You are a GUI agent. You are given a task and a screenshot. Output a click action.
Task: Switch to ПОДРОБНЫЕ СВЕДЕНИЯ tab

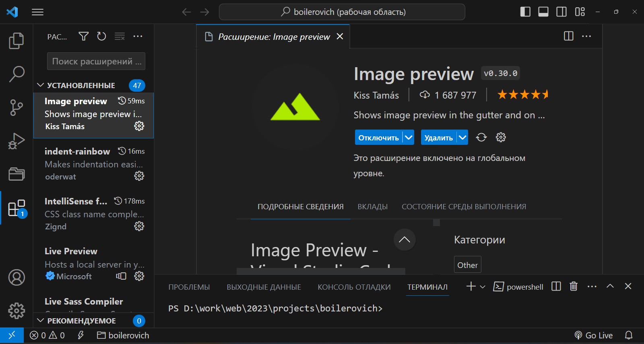[301, 207]
